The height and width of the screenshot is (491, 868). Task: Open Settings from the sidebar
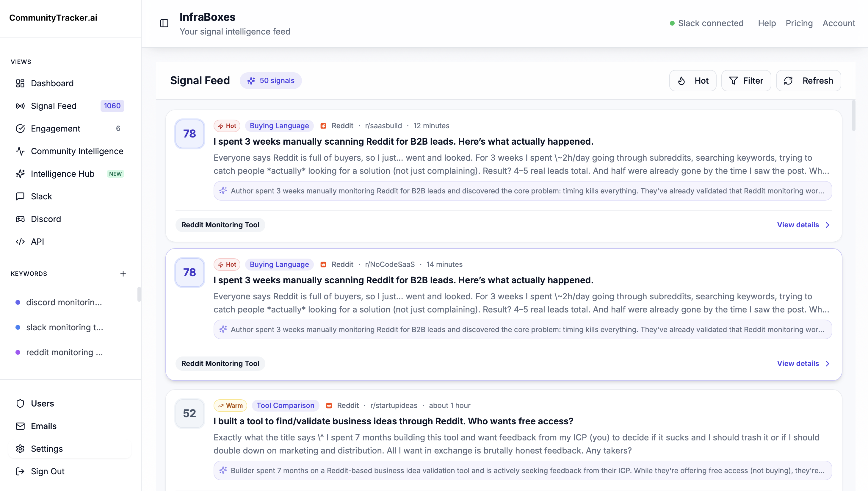[x=47, y=448]
